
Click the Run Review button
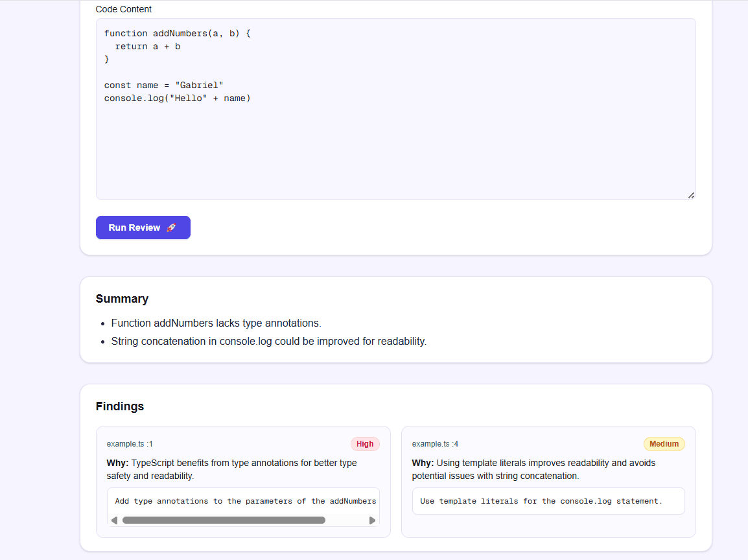143,227
